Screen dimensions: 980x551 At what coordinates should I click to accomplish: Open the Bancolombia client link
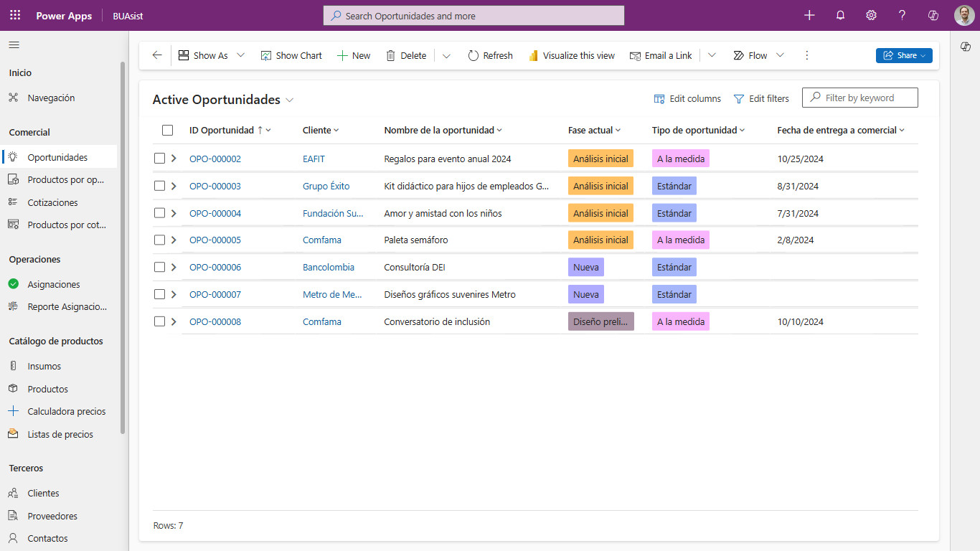(329, 267)
